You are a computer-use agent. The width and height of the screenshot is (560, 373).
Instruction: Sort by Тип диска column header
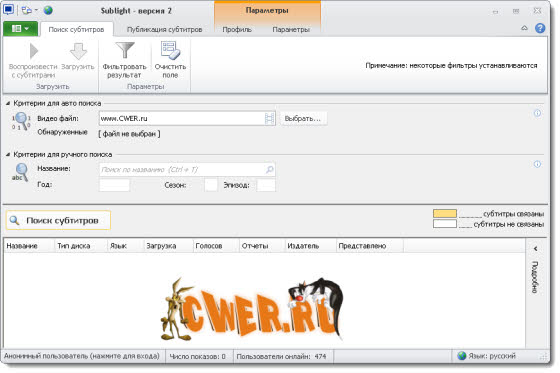click(81, 246)
